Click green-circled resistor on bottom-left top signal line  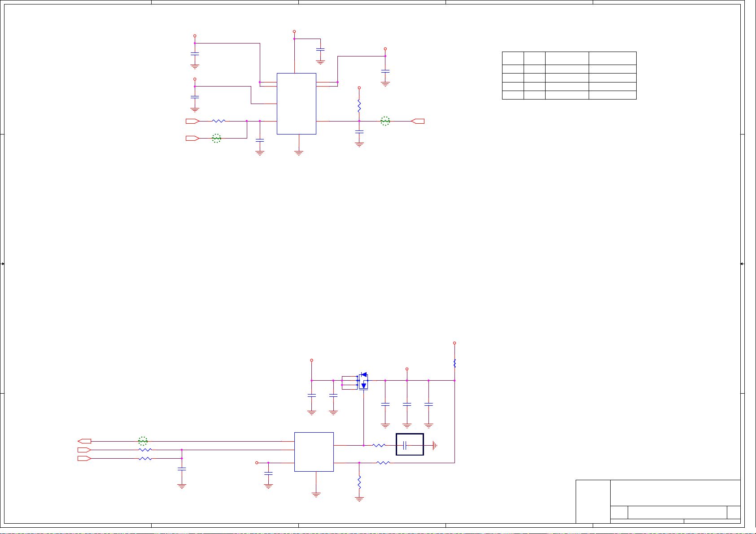(143, 441)
